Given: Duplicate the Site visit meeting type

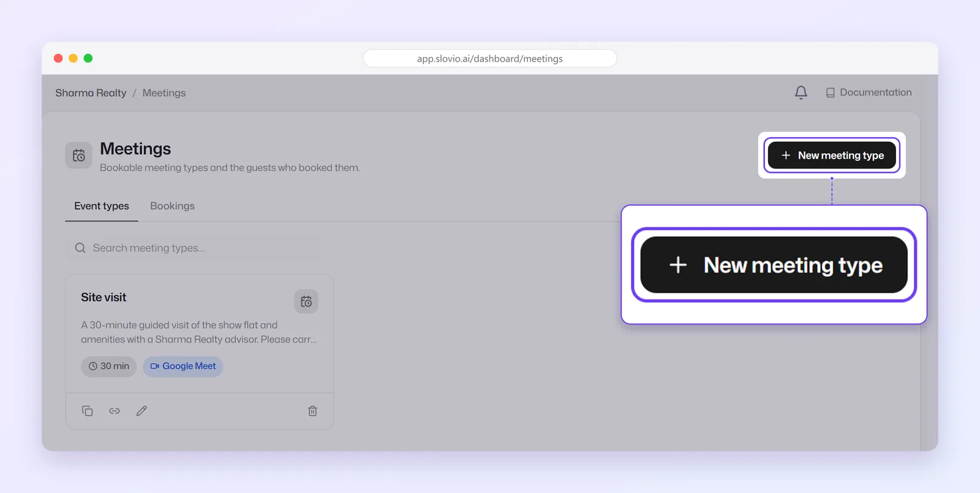Looking at the screenshot, I should click(88, 411).
